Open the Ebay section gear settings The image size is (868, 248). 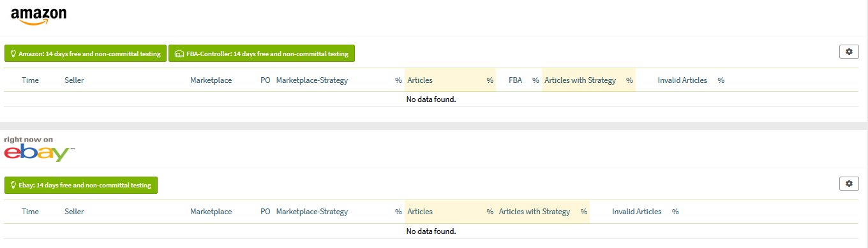click(x=848, y=184)
